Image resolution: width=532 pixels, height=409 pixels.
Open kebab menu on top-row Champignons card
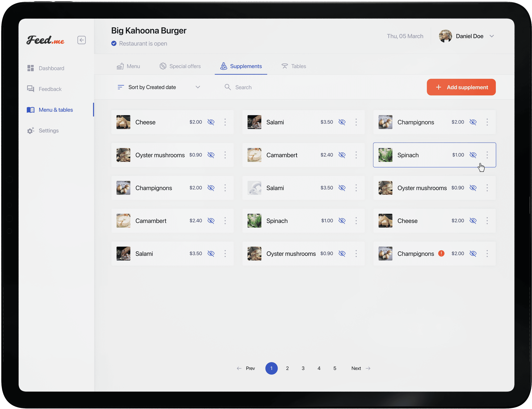click(487, 122)
